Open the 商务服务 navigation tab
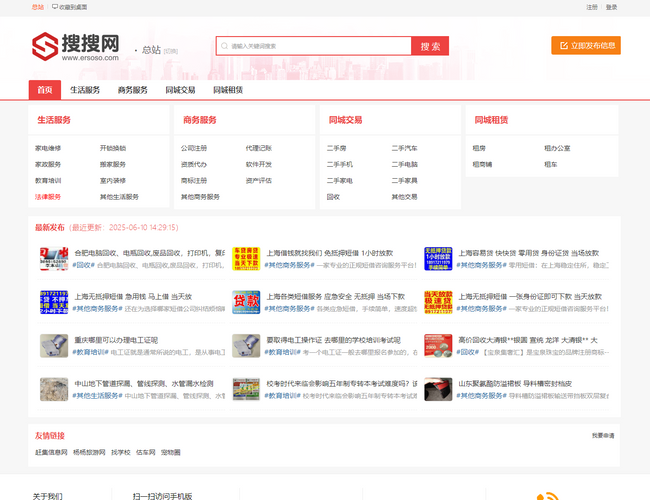Screen dimensions: 650x500 (x=132, y=90)
